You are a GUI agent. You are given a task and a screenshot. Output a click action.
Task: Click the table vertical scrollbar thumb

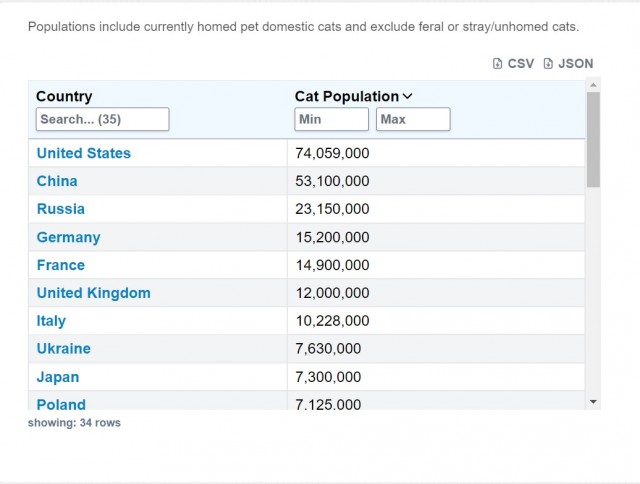pos(593,140)
